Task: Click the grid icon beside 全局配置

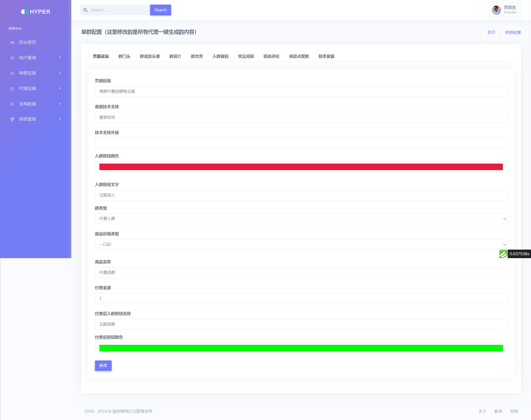Action: point(12,104)
